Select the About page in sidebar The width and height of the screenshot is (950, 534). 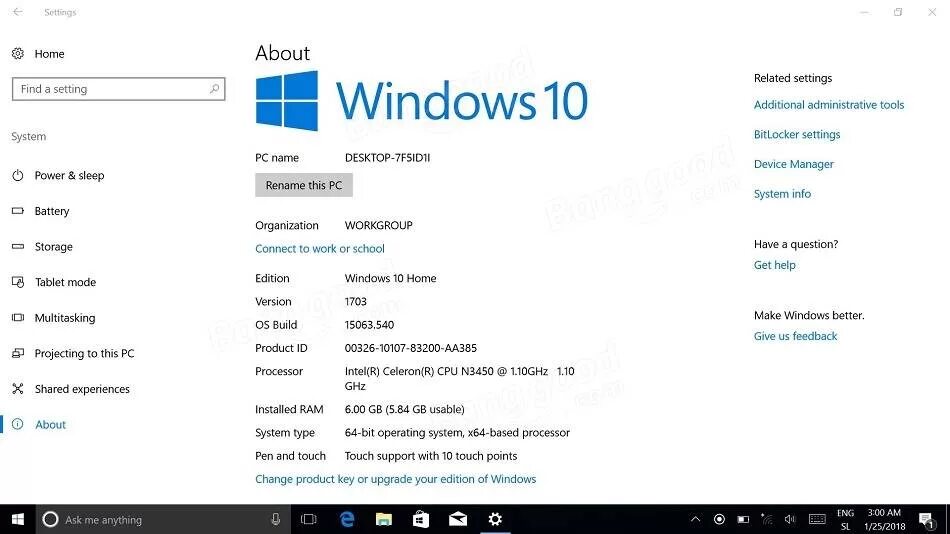[x=50, y=425]
